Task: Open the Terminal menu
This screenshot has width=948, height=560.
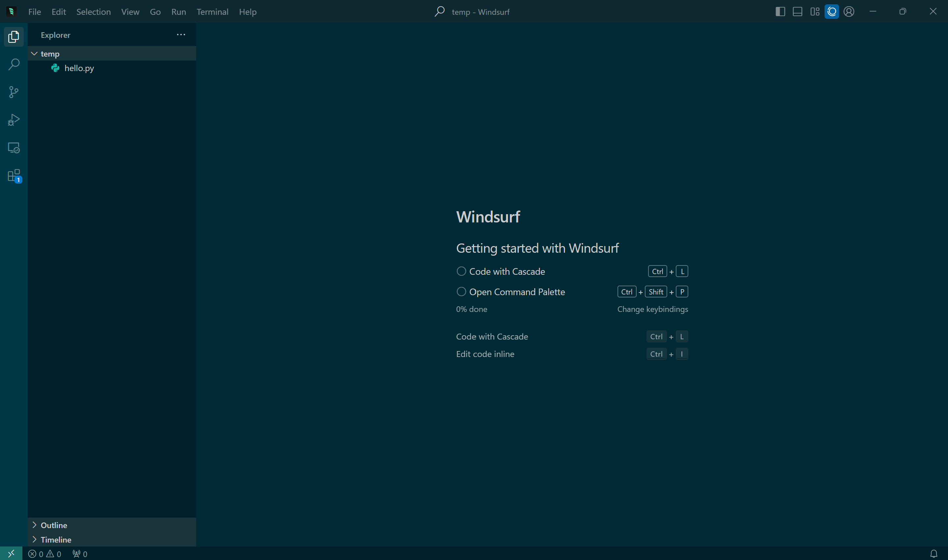Action: click(213, 12)
